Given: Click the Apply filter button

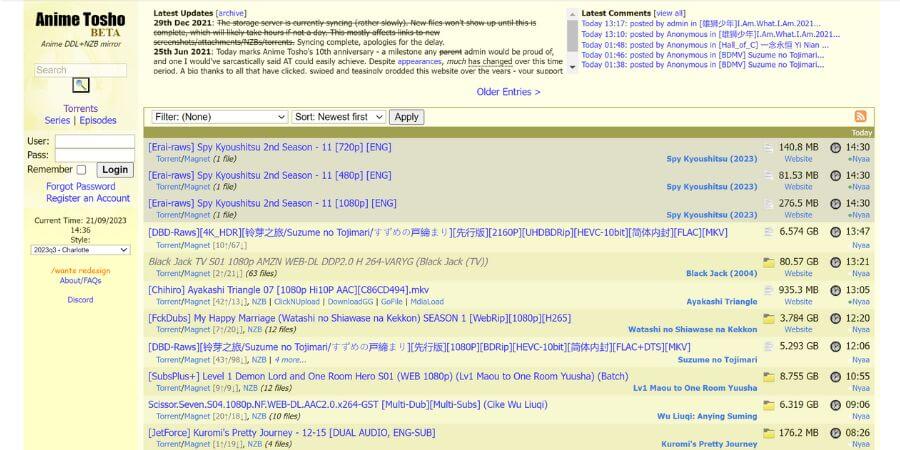Looking at the screenshot, I should coord(407,117).
